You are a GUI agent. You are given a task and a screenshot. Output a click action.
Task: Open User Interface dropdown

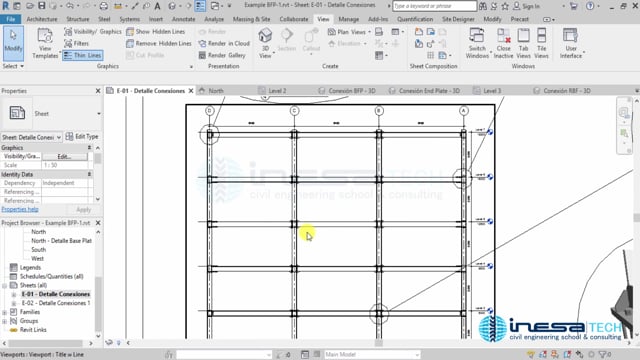pos(571,43)
